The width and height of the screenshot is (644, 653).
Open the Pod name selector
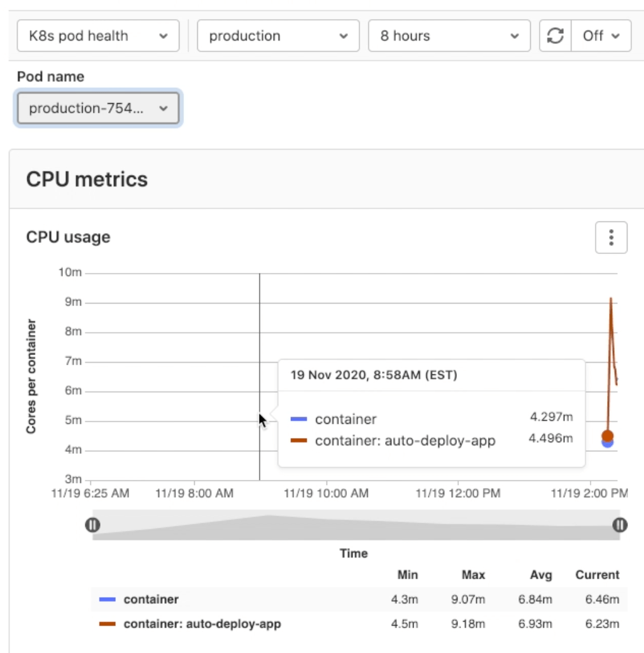[97, 108]
